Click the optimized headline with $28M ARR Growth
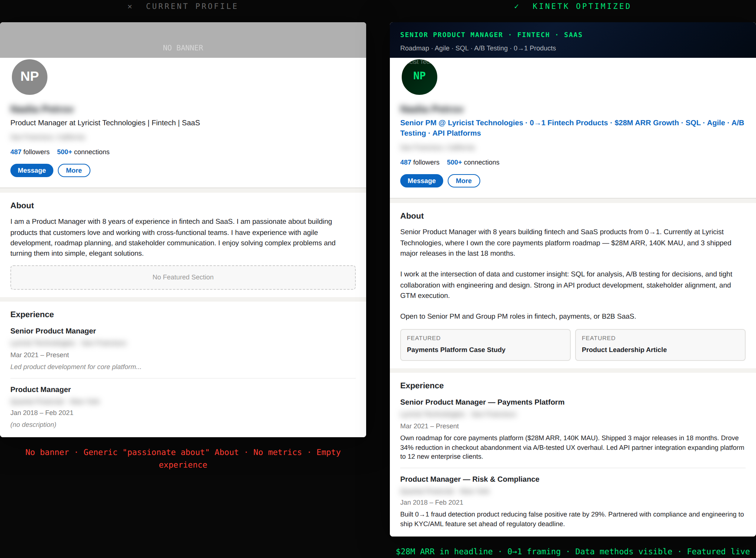 [x=646, y=123]
